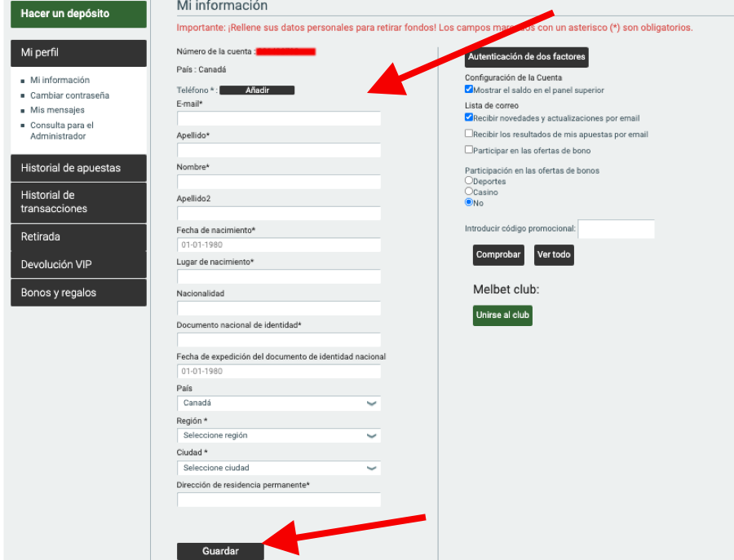Click the Ver todo button

(x=553, y=254)
